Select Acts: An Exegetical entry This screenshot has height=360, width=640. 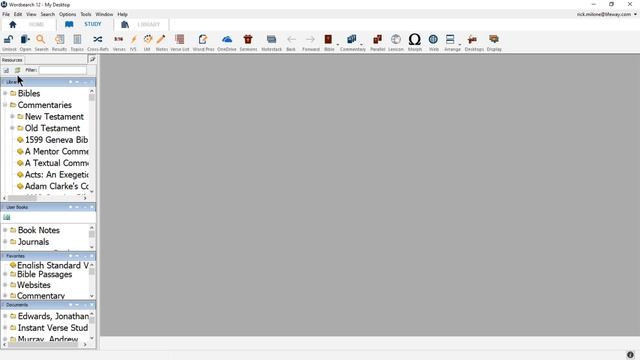click(x=52, y=175)
